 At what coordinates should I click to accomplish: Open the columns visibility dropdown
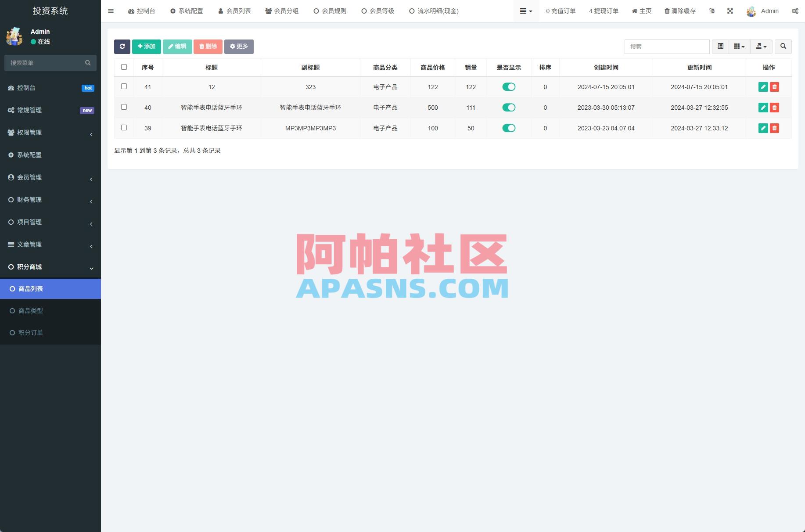(739, 47)
